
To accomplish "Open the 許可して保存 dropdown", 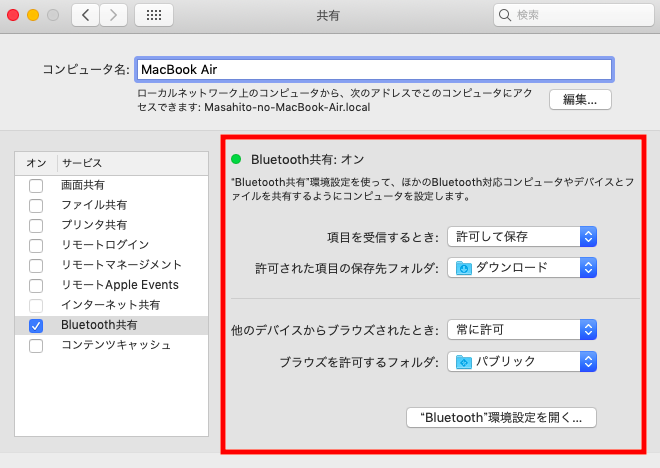I will point(522,237).
